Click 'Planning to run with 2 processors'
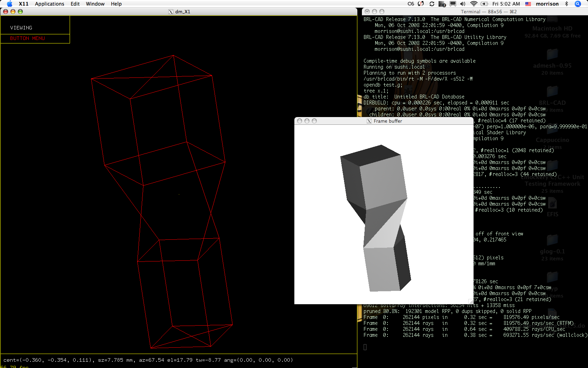The width and height of the screenshot is (588, 368). click(x=409, y=73)
